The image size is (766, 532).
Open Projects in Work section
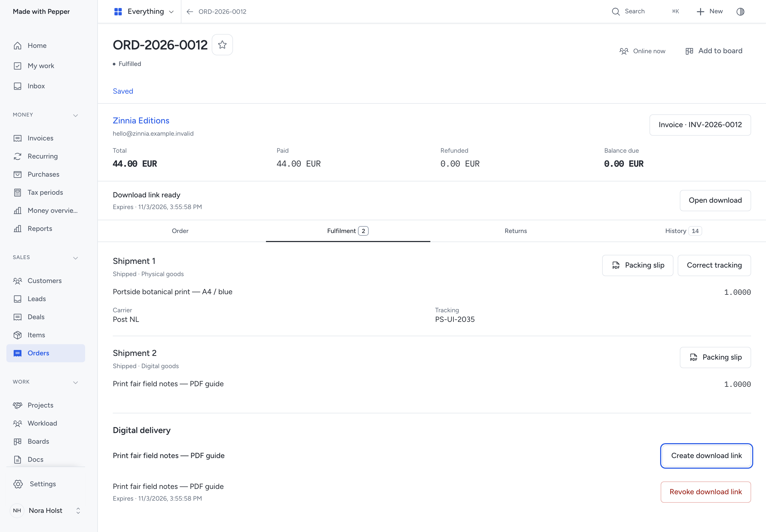click(x=46, y=405)
